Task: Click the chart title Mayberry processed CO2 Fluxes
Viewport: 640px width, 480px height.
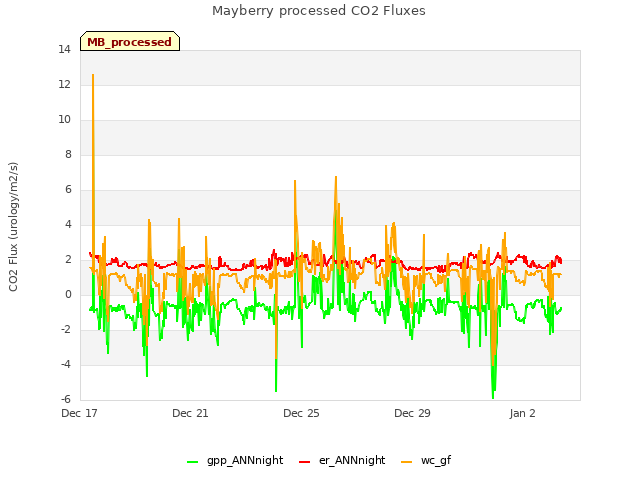Action: click(319, 11)
